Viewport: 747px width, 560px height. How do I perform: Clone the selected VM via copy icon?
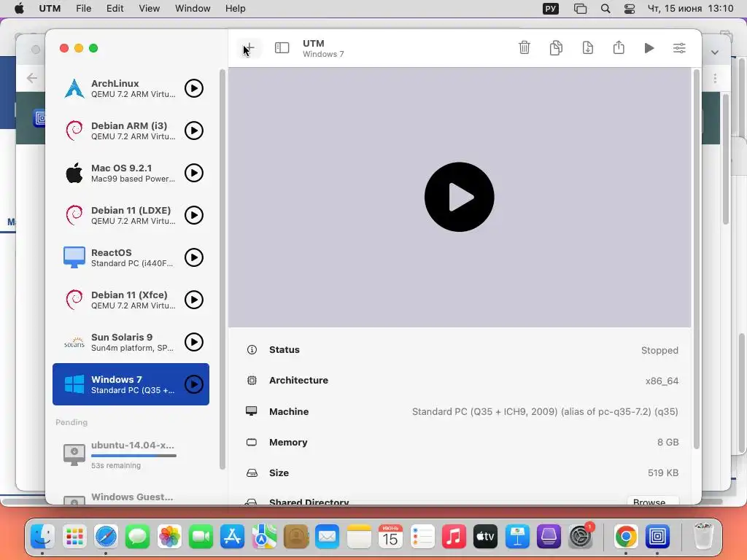556,47
